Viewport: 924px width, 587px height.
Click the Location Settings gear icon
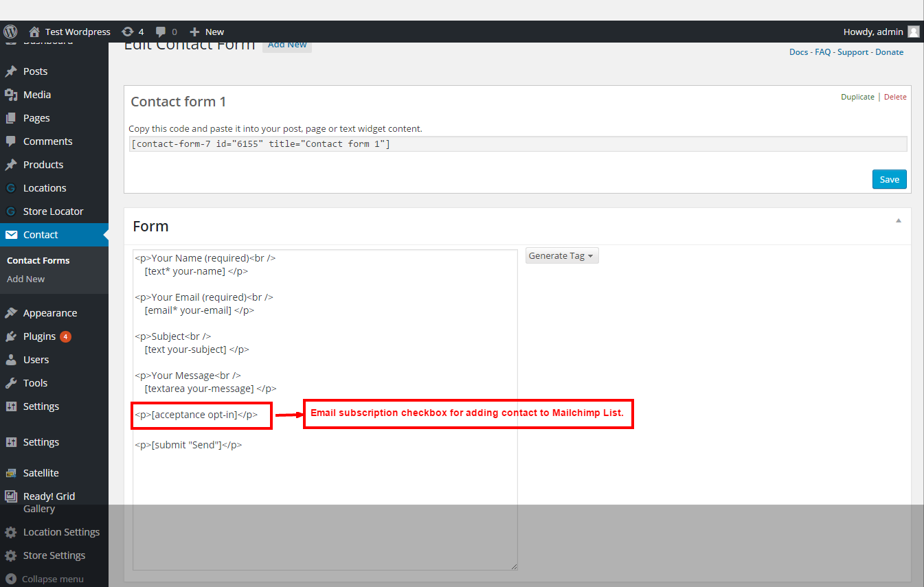tap(11, 532)
